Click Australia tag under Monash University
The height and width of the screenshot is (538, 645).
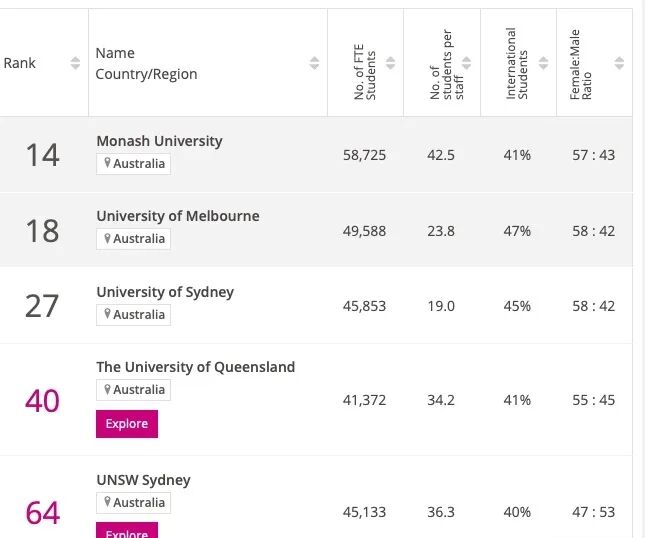pos(133,164)
